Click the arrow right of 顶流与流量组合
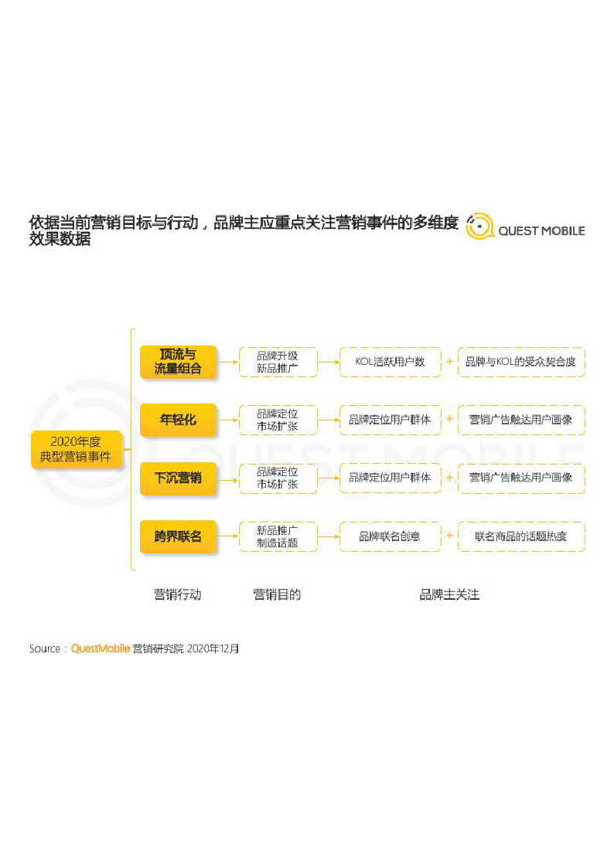Image resolution: width=614 pixels, height=868 pixels. tap(228, 362)
